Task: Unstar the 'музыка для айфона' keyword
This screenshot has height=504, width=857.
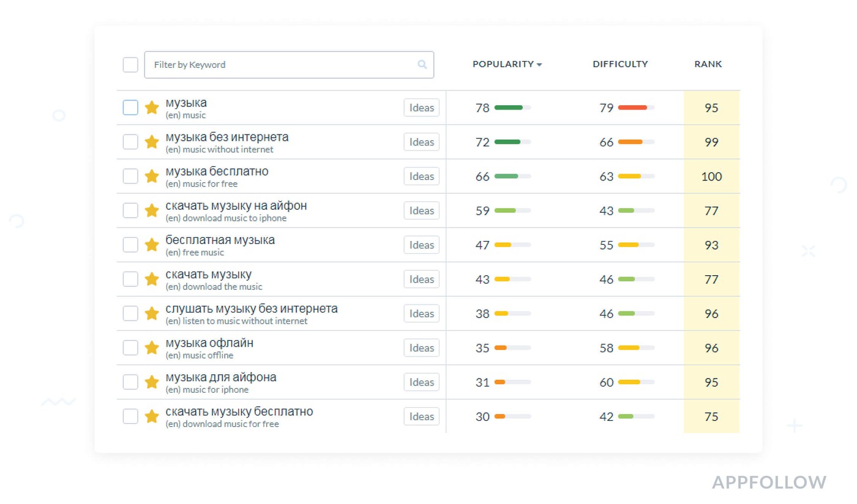Action: (152, 382)
